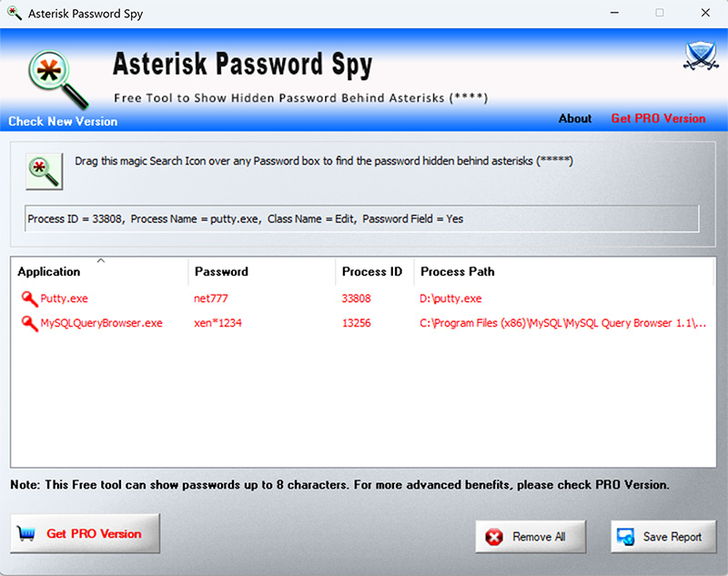Viewport: 728px width, 576px height.
Task: Click process ID 33808 in the list
Action: (356, 298)
